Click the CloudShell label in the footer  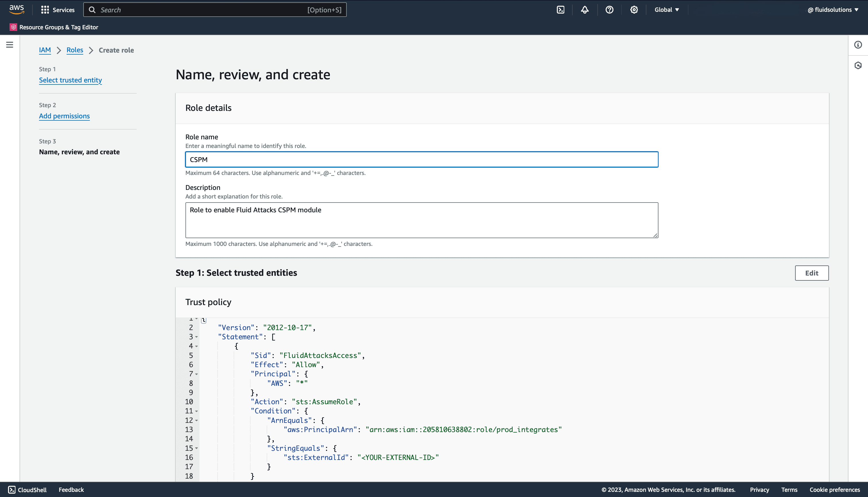32,490
